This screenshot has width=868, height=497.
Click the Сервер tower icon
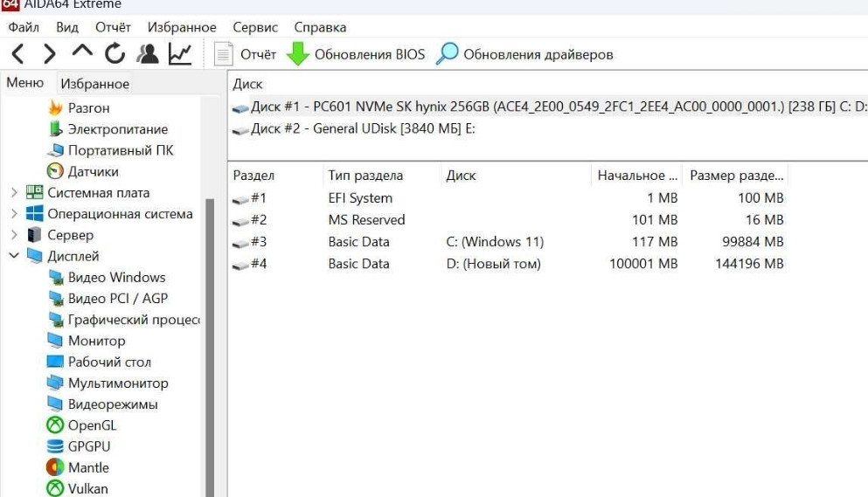[x=34, y=235]
